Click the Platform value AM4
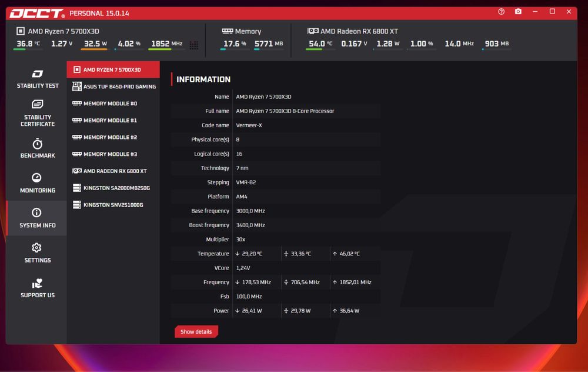Viewport: 588px width, 372px height. point(242,197)
